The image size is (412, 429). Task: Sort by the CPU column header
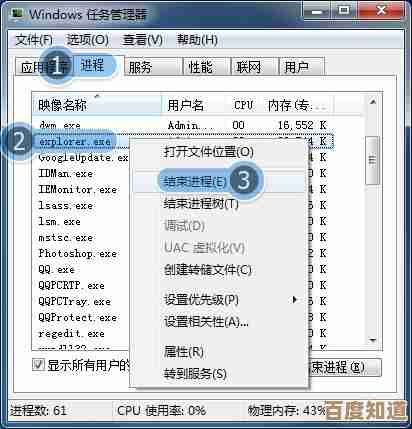tap(243, 105)
